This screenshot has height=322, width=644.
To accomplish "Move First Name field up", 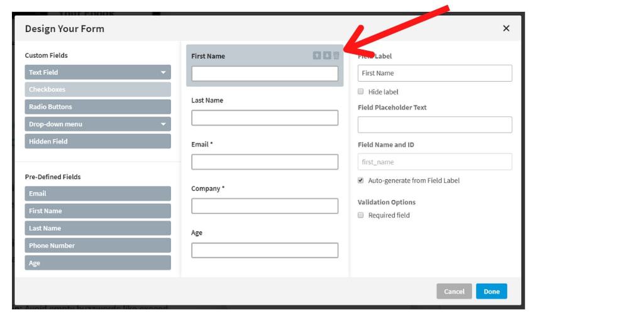I will 317,55.
